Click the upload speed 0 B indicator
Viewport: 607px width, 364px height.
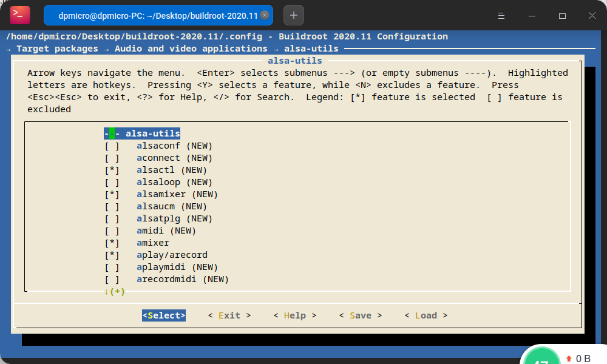[578, 359]
